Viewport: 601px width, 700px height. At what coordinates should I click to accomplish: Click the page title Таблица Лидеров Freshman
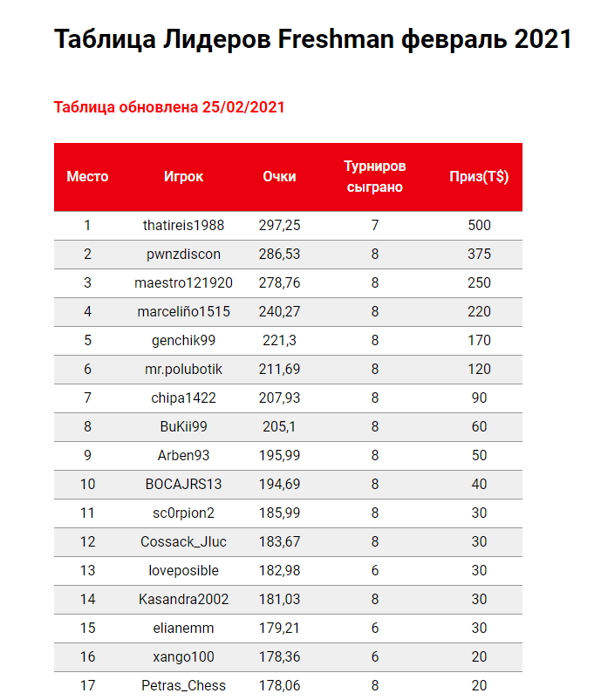point(224,39)
